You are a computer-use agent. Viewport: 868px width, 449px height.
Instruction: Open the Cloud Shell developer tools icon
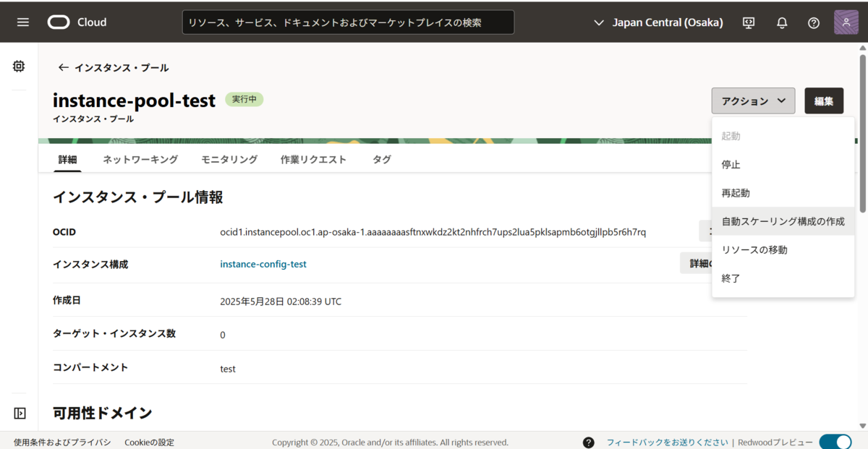coord(749,22)
